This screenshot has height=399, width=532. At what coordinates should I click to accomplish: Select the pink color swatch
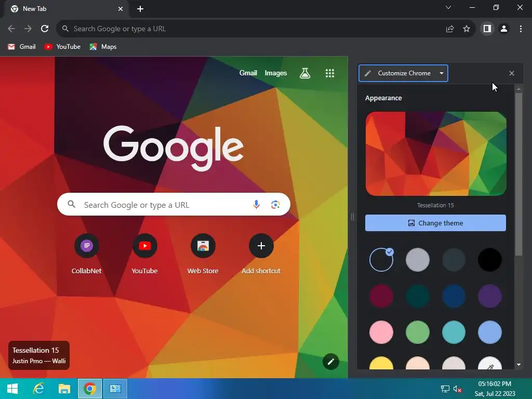(381, 332)
